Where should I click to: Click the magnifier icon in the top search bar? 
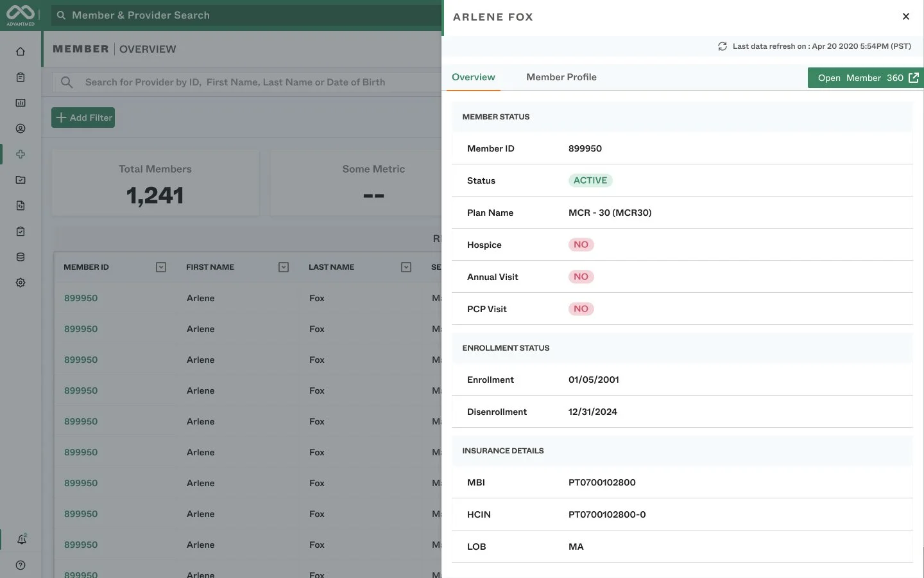click(x=61, y=15)
